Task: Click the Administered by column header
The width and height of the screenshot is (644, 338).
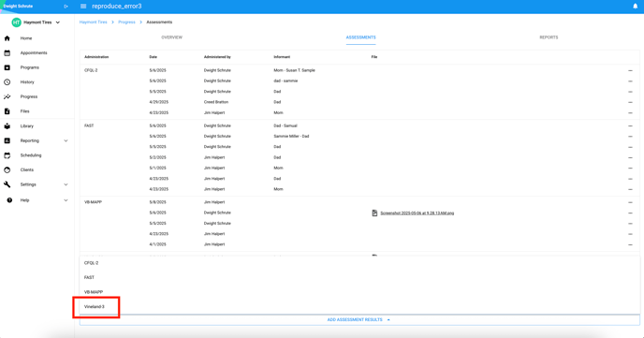Action: point(217,57)
